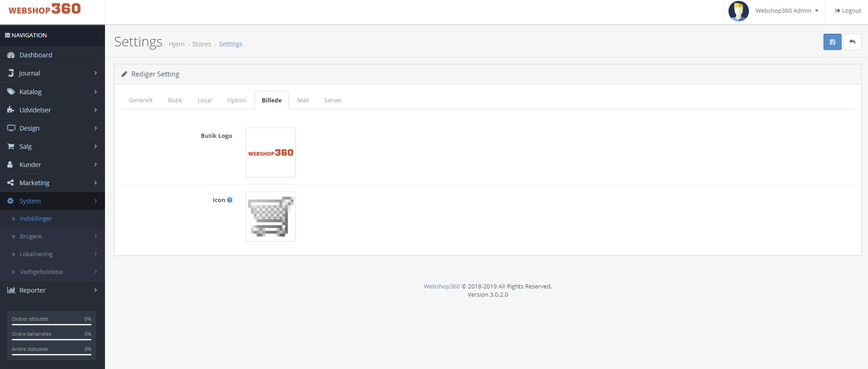
Task: Click the Dashboard palette icon in sidebar
Action: click(x=11, y=55)
